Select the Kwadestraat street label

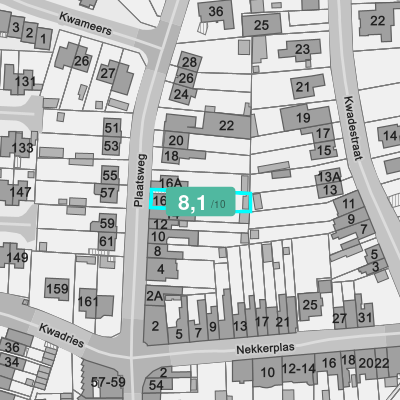(353, 128)
